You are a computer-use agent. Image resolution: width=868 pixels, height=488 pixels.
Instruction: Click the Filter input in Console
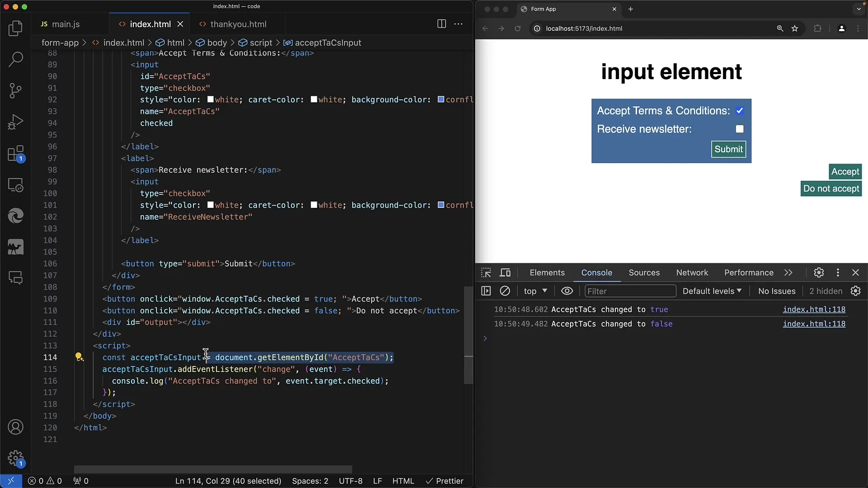(629, 291)
